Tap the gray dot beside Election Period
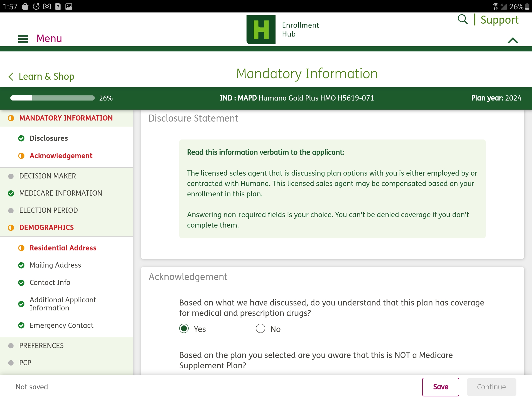Viewport: 532px width, 399px height. pyautogui.click(x=11, y=211)
